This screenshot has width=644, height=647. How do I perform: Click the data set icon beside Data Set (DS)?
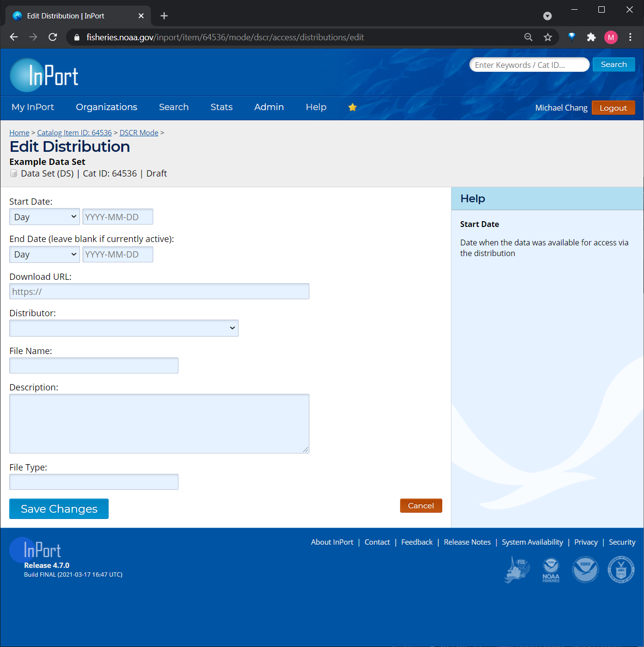(x=14, y=174)
